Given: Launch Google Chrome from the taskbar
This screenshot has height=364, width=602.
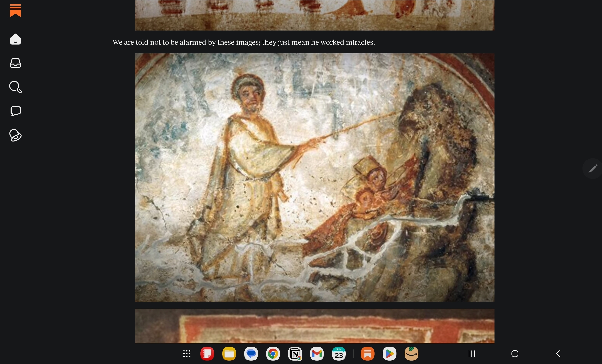Looking at the screenshot, I should (273, 353).
